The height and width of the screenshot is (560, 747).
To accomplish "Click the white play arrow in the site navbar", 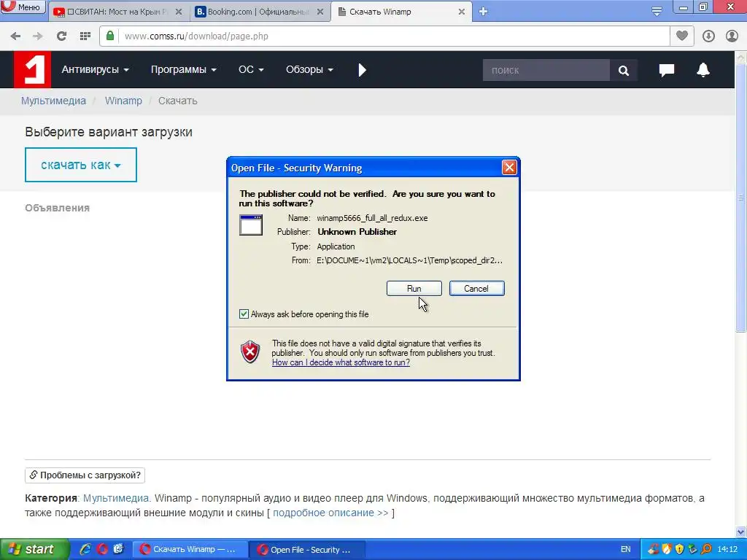I will [362, 70].
